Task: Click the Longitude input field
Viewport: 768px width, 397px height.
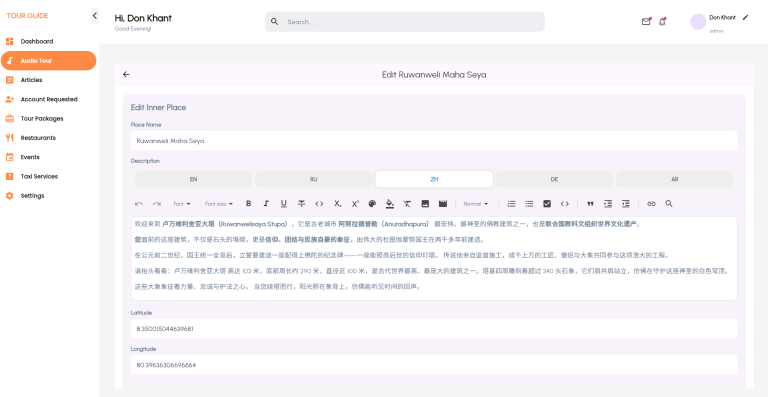Action: coord(434,365)
